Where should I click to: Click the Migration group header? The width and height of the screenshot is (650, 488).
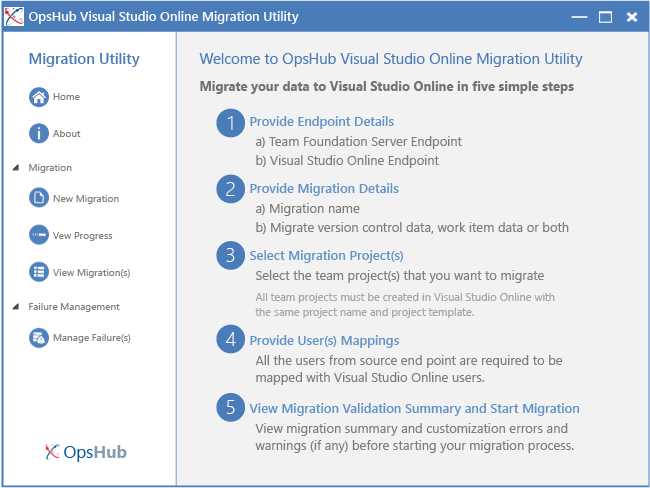pyautogui.click(x=50, y=168)
